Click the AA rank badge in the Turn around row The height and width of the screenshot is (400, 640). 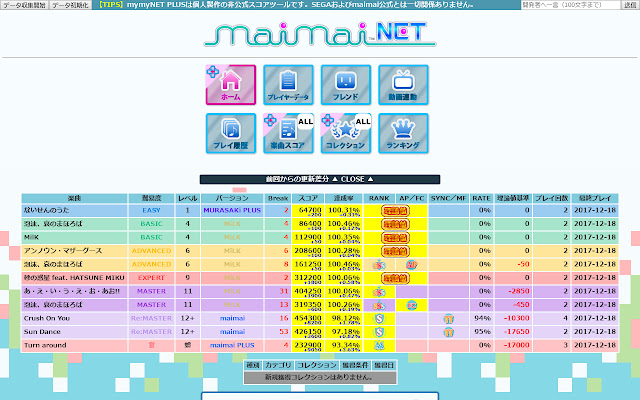(379, 345)
